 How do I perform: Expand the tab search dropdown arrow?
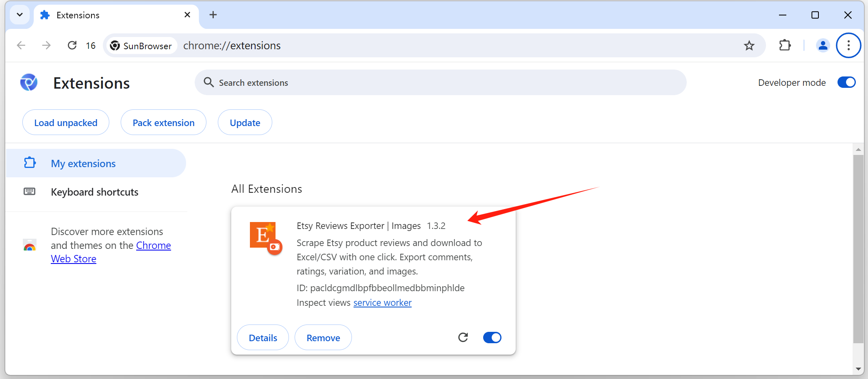click(20, 15)
